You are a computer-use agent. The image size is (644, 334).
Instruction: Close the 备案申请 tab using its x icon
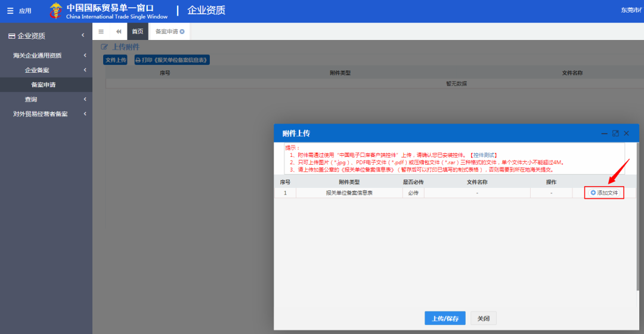tap(182, 32)
